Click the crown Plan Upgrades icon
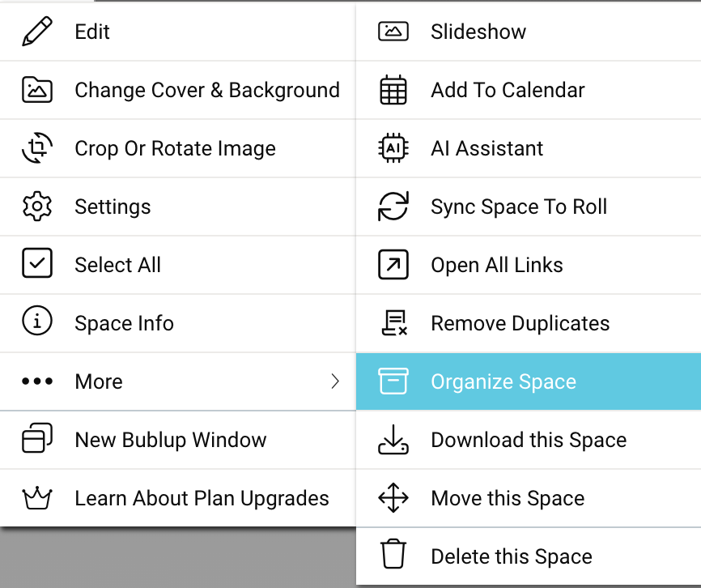The image size is (701, 588). 36,498
